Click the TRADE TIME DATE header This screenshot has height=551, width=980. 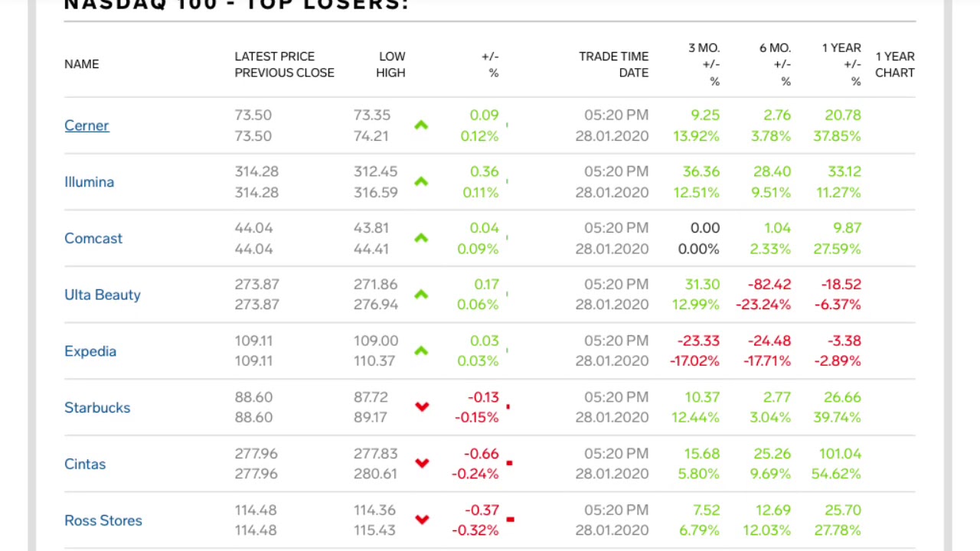[613, 64]
